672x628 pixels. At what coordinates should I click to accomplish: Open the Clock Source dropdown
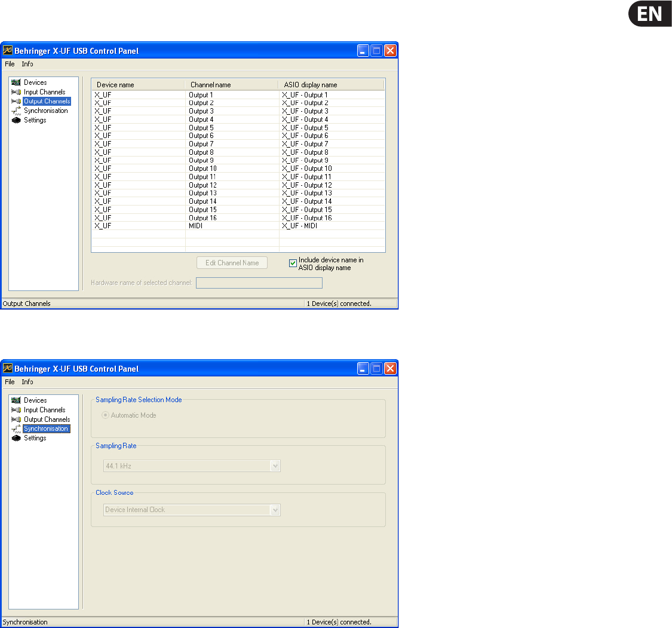coord(192,510)
